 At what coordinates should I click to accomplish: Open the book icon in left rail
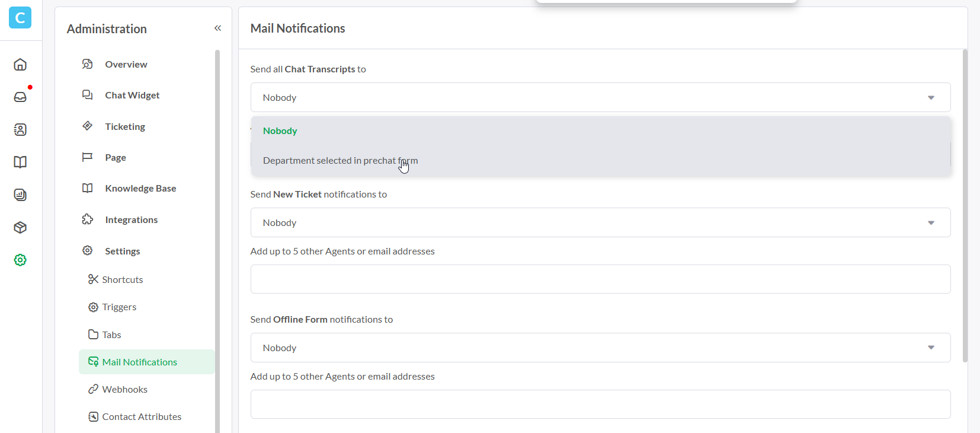(x=20, y=162)
